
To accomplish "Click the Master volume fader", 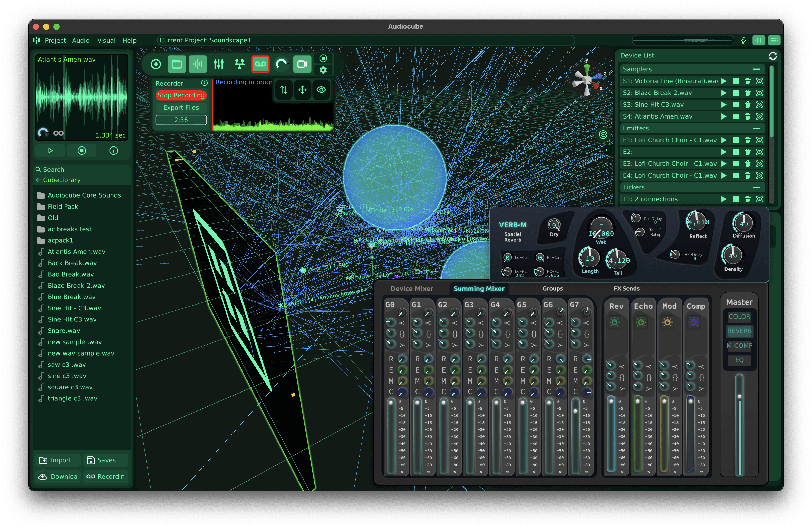I will coord(739,396).
